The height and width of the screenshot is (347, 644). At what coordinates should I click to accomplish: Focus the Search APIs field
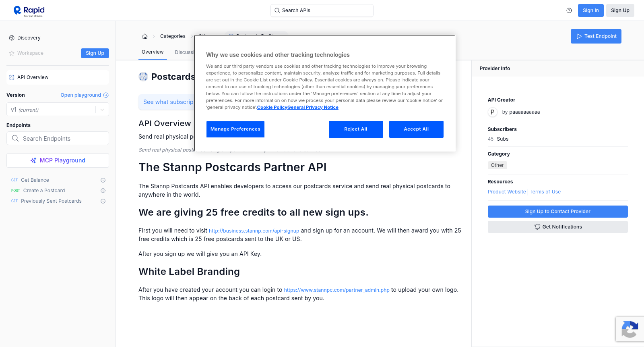[322, 10]
